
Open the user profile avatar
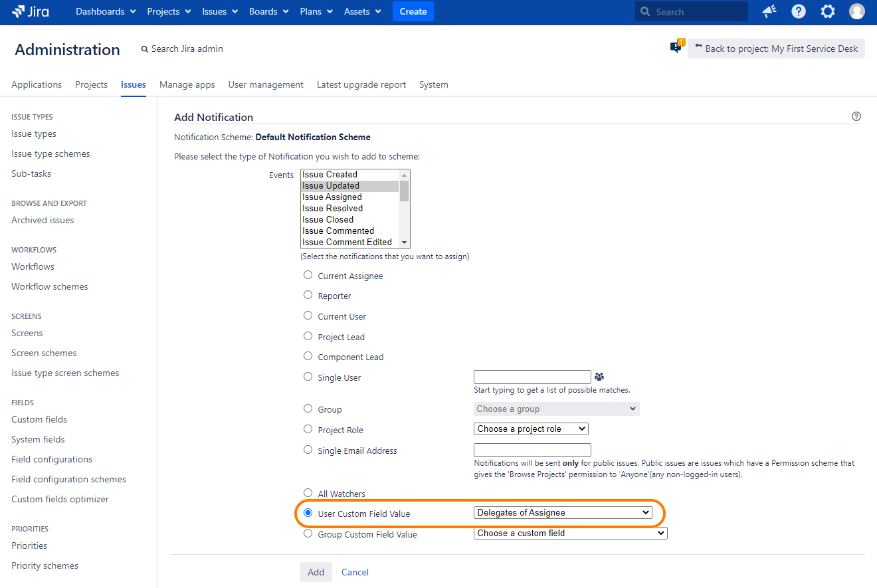[857, 11]
